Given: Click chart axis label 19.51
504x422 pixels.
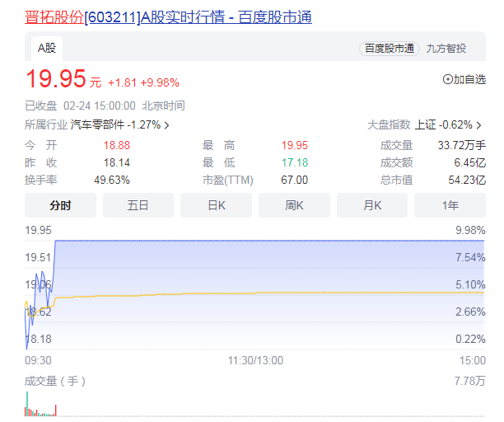Looking at the screenshot, I should (x=38, y=258).
